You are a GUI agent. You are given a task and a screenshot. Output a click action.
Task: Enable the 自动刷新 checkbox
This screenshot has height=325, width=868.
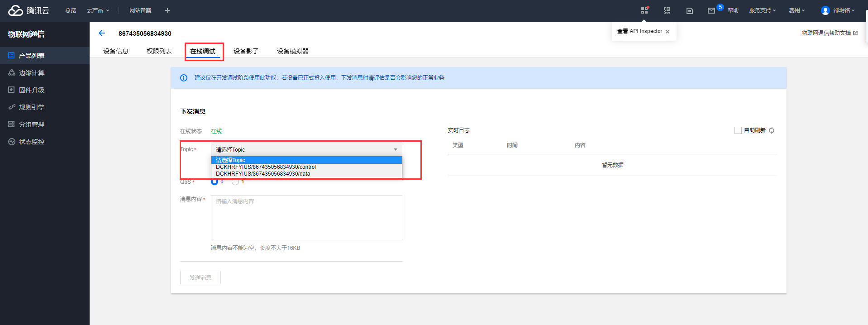tap(738, 130)
